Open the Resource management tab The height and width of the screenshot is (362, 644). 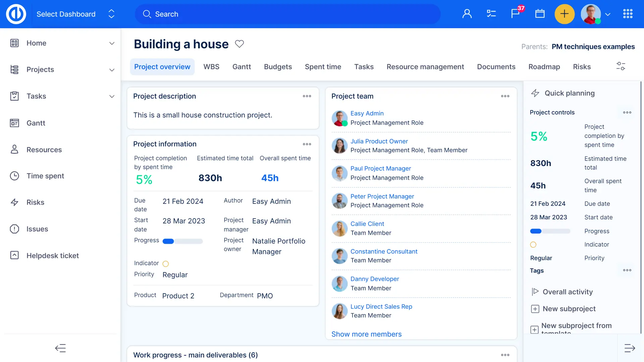point(425,67)
